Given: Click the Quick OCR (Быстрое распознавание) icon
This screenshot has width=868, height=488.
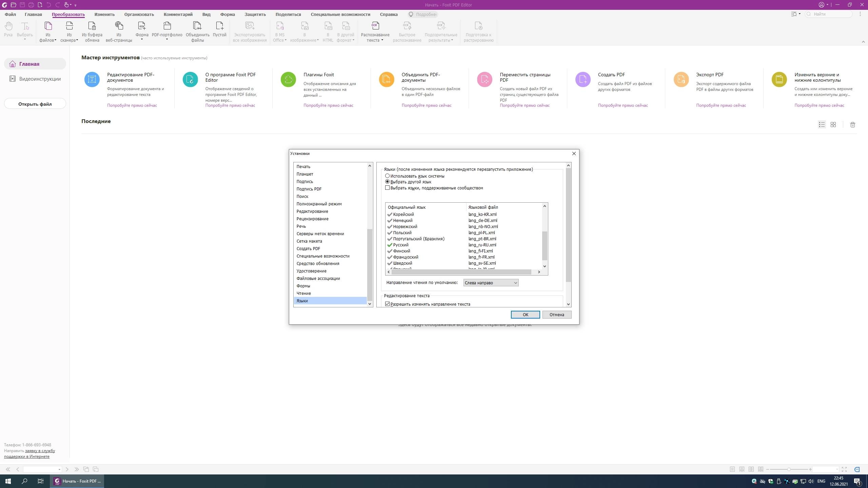Looking at the screenshot, I should (x=407, y=26).
